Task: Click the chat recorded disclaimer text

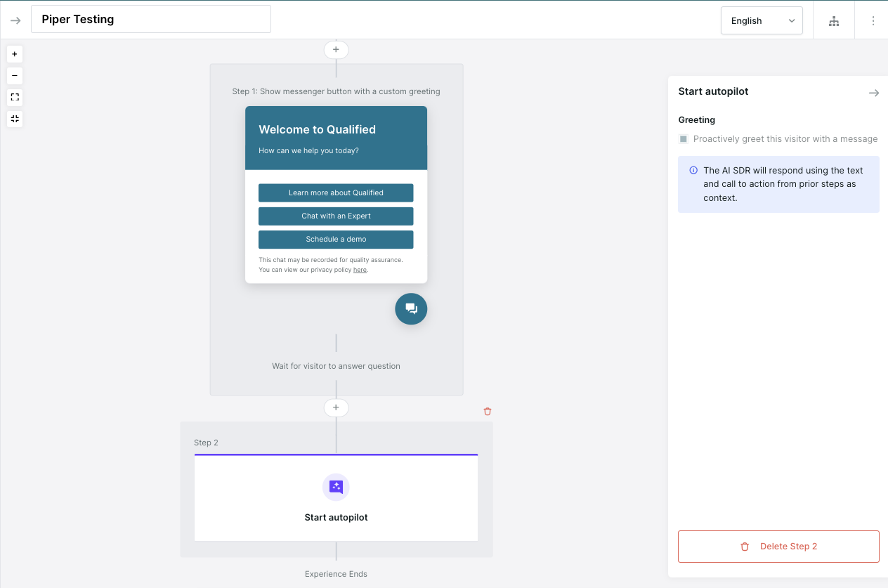Action: (331, 265)
